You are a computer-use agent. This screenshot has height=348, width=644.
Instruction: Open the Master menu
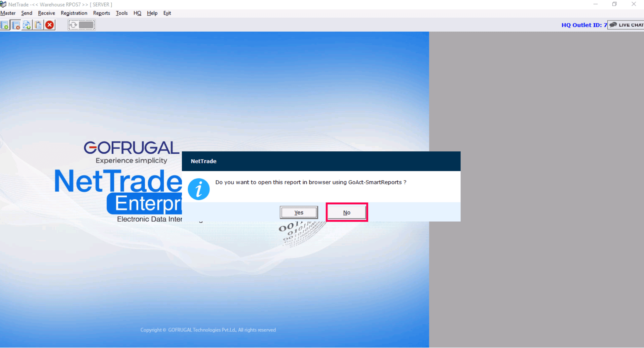[8, 13]
